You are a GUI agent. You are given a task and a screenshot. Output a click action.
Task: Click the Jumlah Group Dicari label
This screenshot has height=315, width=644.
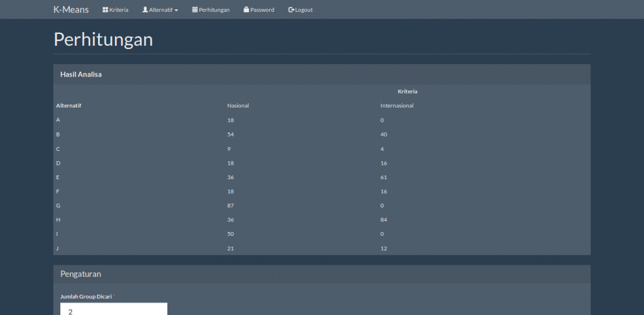tap(86, 297)
